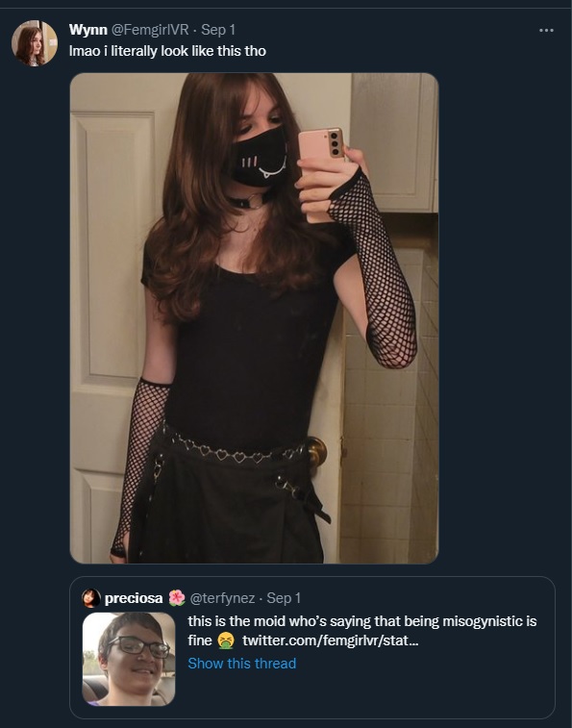Click the Sep 1 date beside @terfynez
Viewport: 572px width, 728px height.
[284, 598]
